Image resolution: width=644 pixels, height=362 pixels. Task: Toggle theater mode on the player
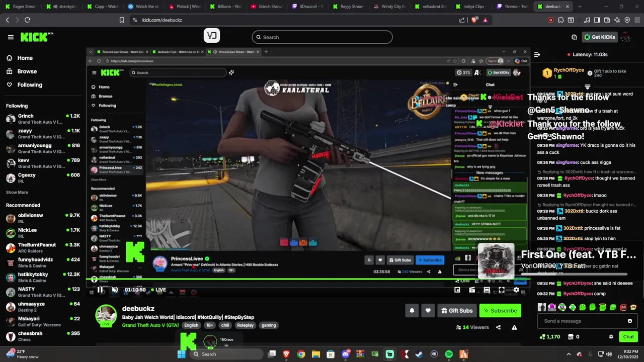pos(487,290)
